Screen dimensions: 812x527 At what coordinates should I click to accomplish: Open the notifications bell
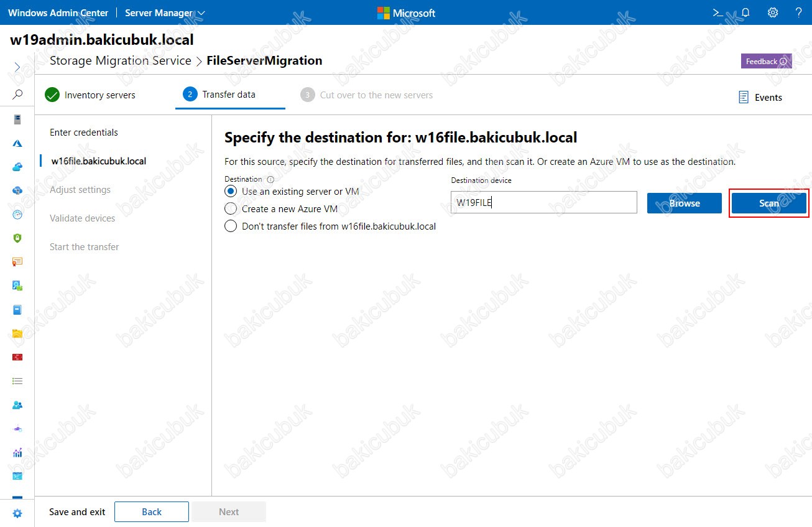[745, 12]
